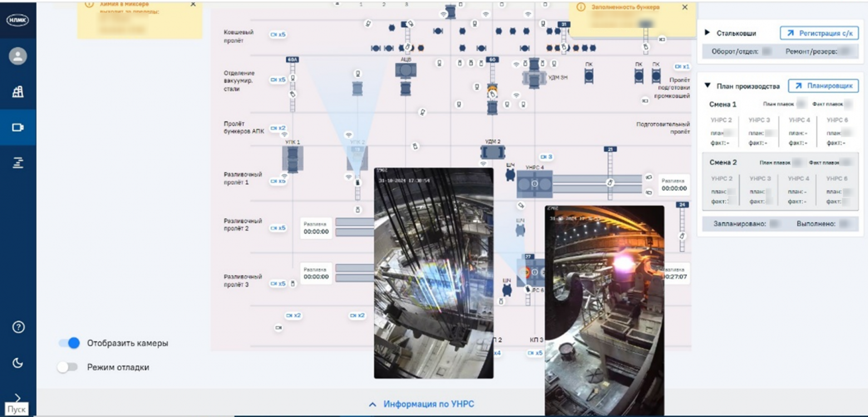
Task: Disable the Отобразить камеры toggle
Action: (70, 343)
